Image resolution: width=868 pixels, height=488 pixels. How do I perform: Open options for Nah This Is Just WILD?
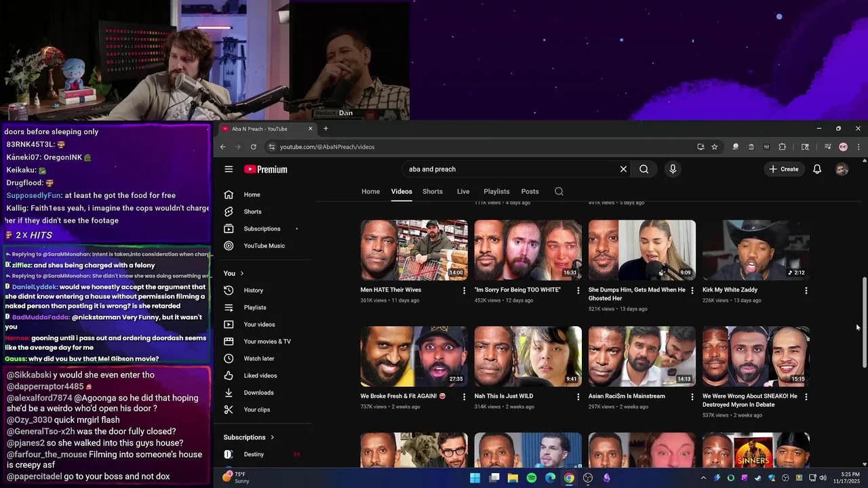pyautogui.click(x=578, y=397)
